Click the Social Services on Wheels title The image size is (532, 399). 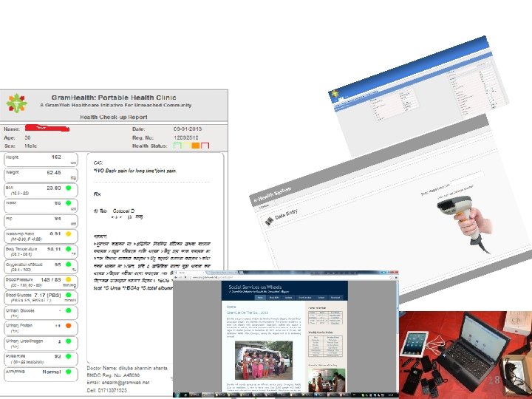tap(255, 287)
